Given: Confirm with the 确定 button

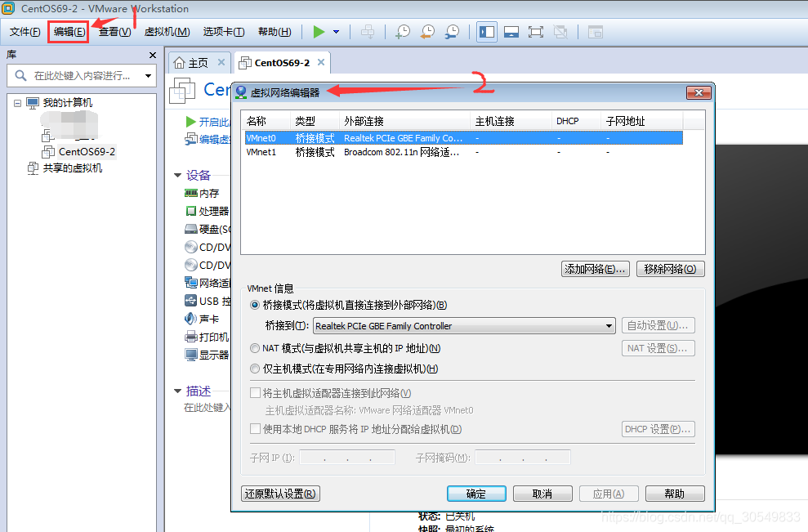Looking at the screenshot, I should [x=476, y=494].
